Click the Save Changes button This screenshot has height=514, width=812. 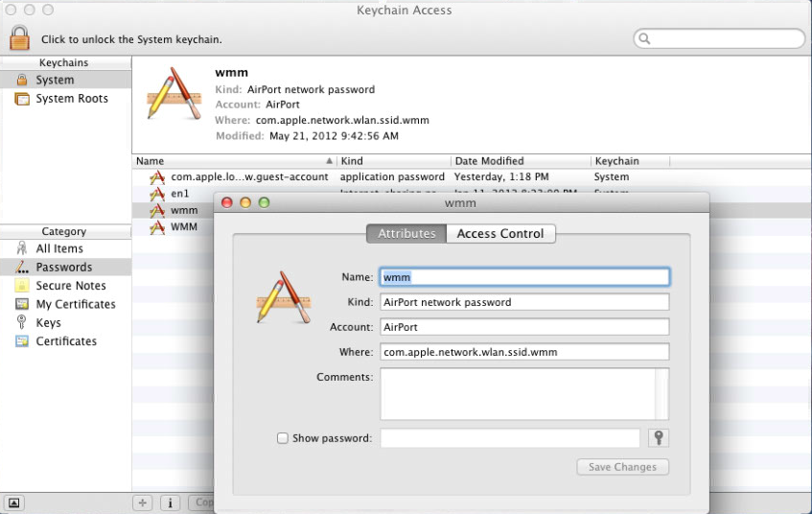[x=622, y=467]
